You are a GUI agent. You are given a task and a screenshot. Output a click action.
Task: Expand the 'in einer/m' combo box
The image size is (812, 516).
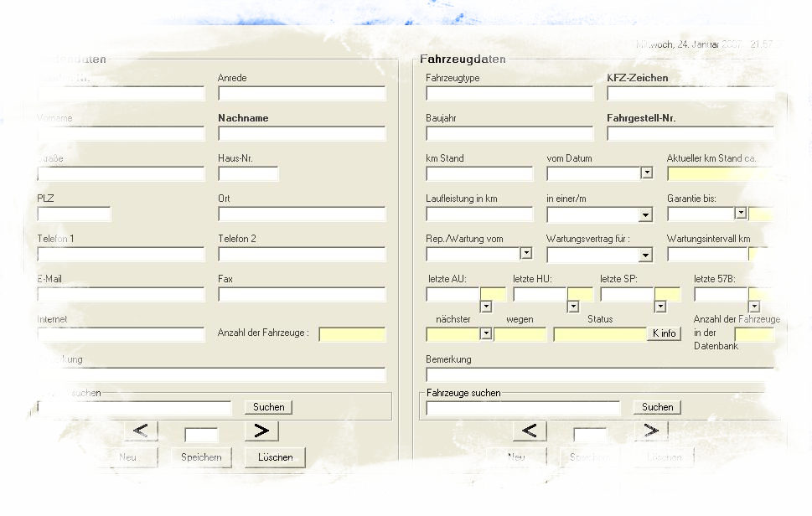click(x=645, y=214)
